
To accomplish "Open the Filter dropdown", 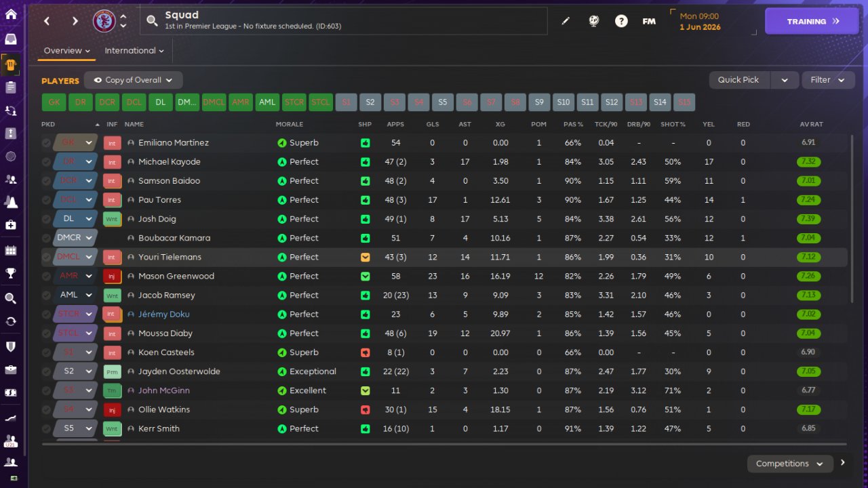I will point(827,80).
